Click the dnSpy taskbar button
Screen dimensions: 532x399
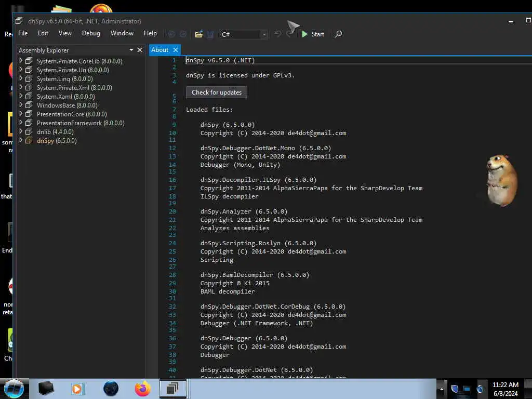click(173, 389)
